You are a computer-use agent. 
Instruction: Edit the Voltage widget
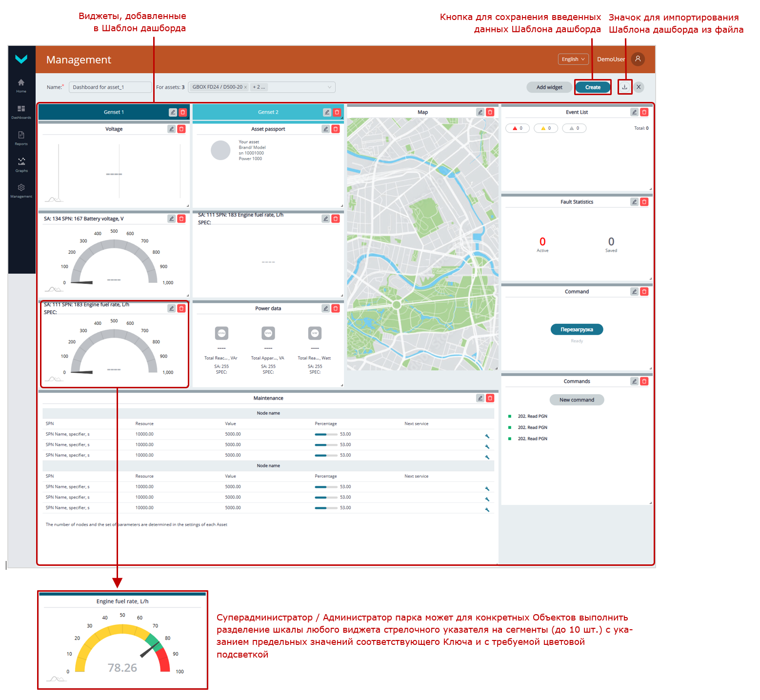(171, 129)
